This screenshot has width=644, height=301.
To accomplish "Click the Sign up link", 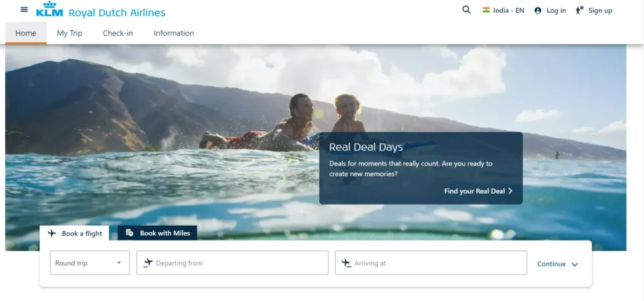I will pos(600,10).
